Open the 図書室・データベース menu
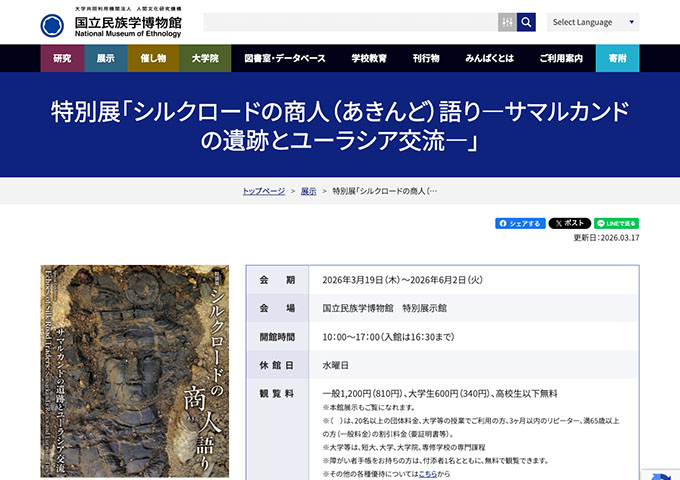 pos(284,58)
